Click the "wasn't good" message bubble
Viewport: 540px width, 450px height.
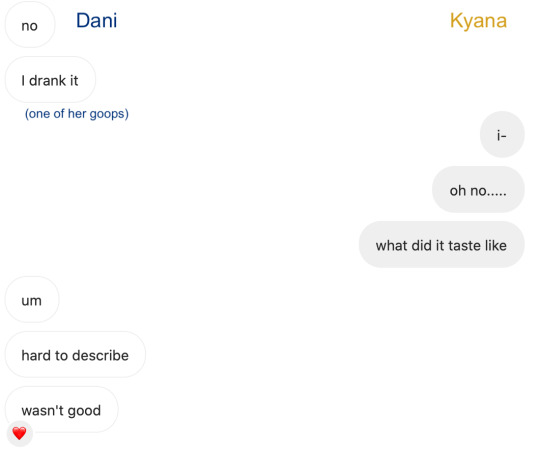pos(61,410)
